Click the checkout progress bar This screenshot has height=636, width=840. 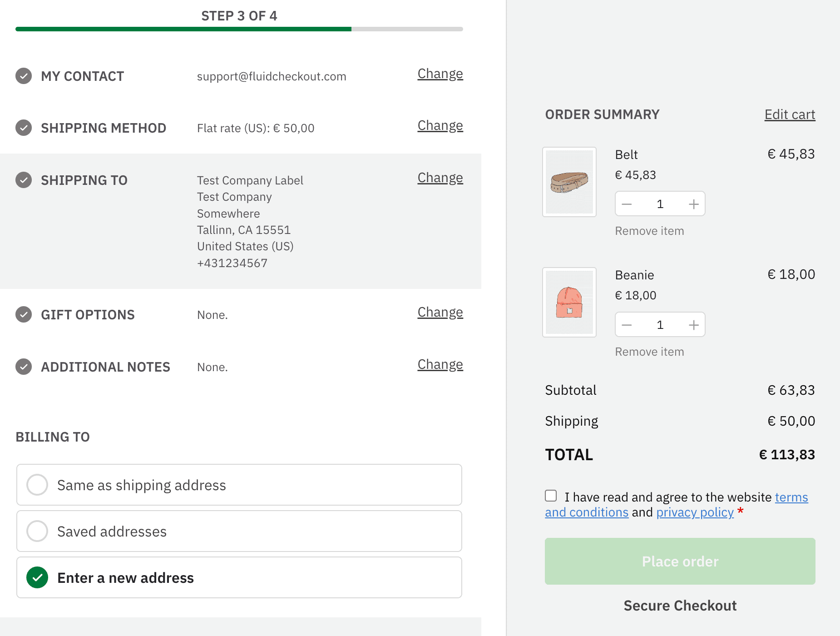click(x=239, y=29)
